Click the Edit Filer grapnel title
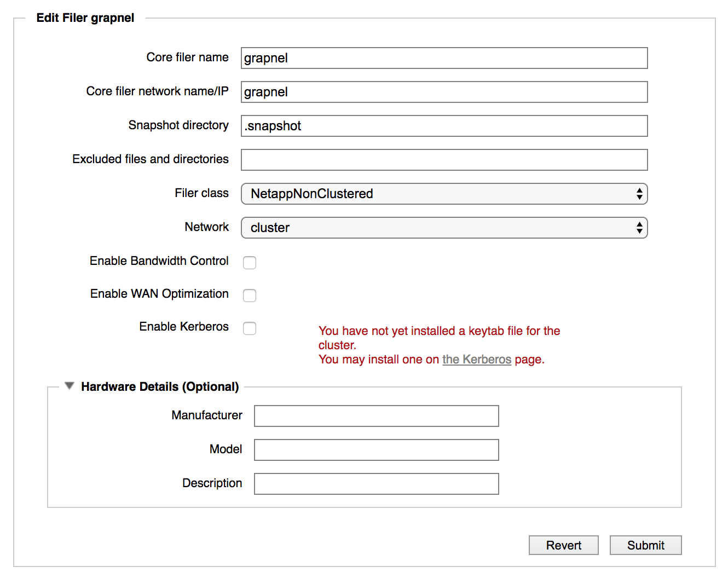The width and height of the screenshot is (728, 578). (85, 18)
